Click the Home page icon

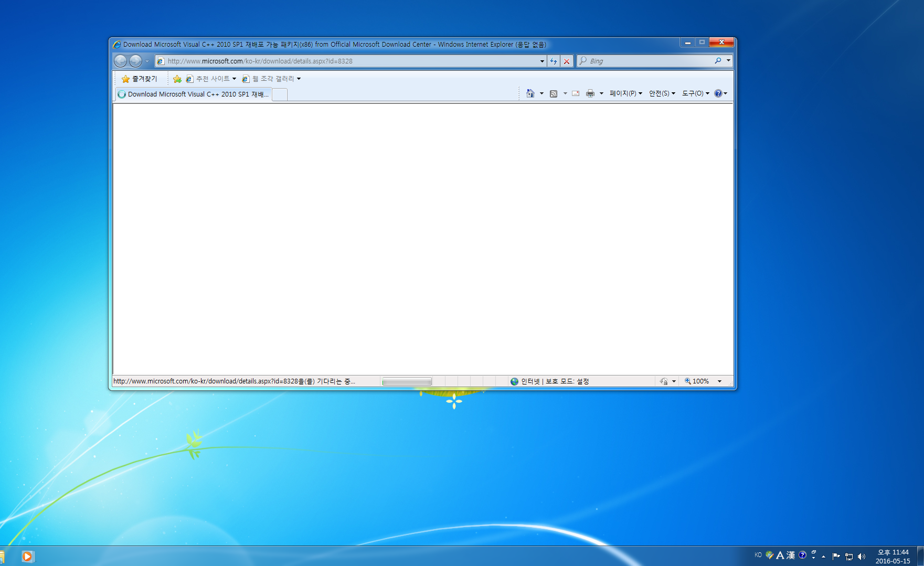pos(530,93)
